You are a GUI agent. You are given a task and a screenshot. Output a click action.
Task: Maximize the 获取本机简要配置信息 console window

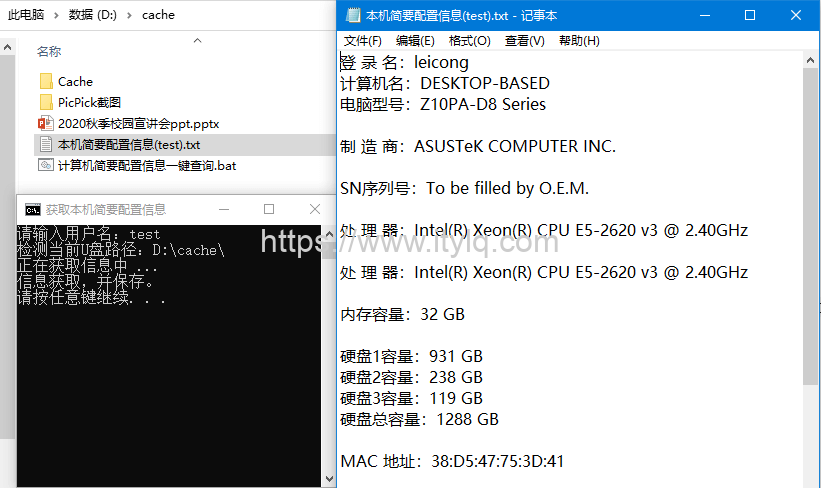point(269,209)
